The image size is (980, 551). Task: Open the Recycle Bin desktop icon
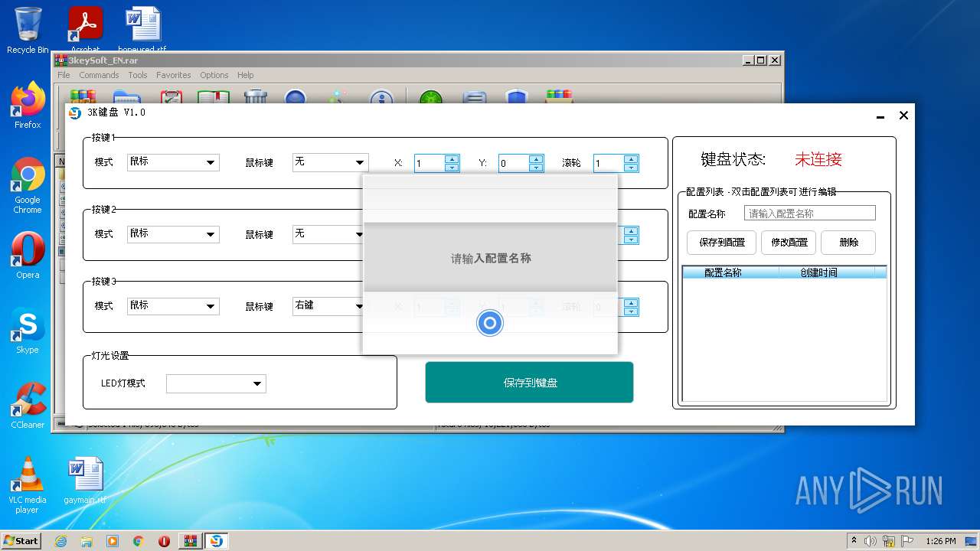tap(28, 31)
